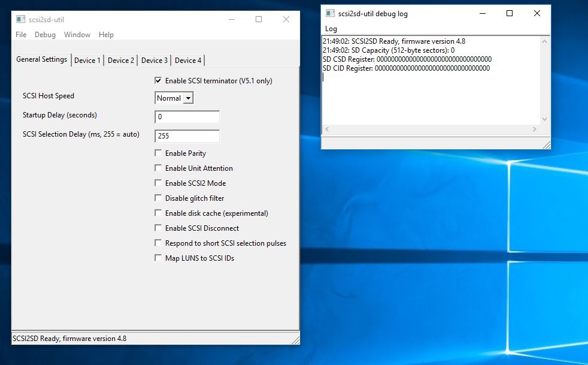The width and height of the screenshot is (588, 365).
Task: Click the debug log window title icon
Action: tap(330, 14)
